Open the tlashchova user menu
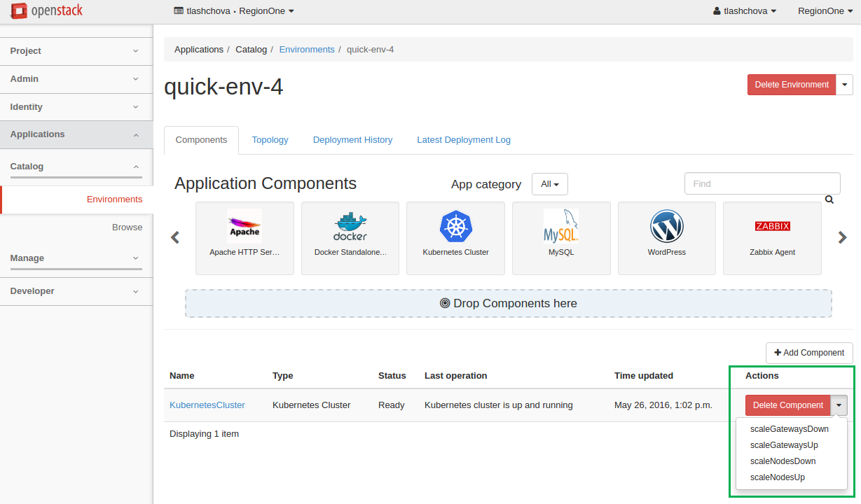This screenshot has width=861, height=504. tap(744, 11)
